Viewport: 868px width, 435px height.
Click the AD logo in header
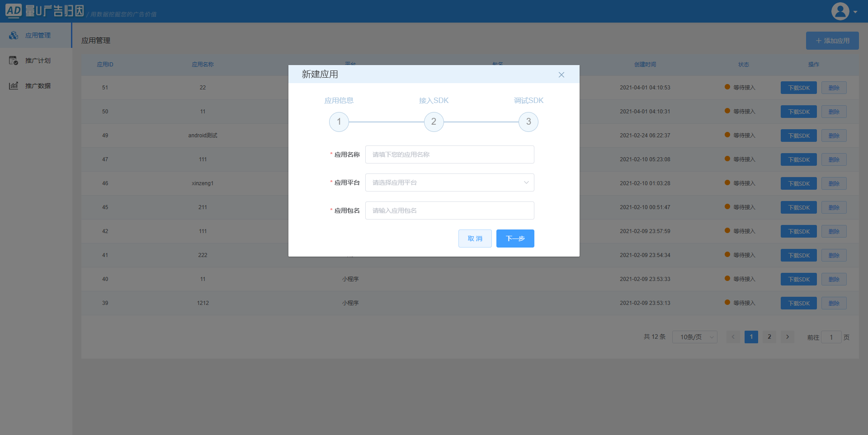[14, 11]
